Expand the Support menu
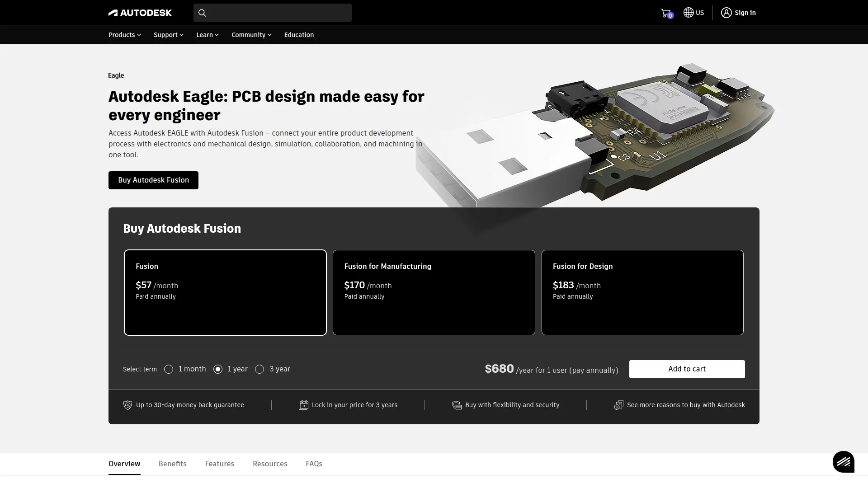 [169, 35]
